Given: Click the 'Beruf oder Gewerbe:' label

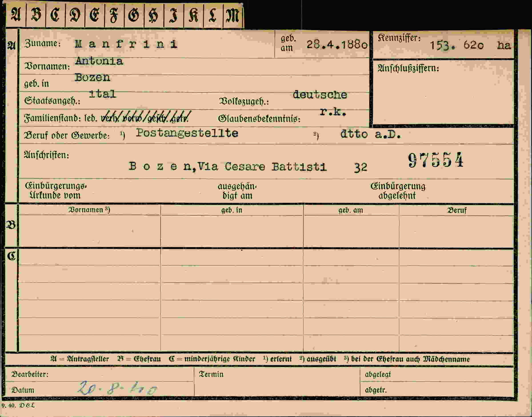Looking at the screenshot, I should tap(67, 135).
